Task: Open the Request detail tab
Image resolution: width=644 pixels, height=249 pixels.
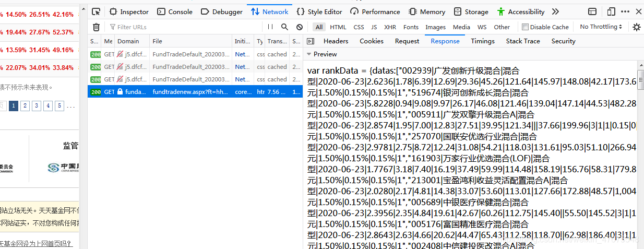Action: (407, 41)
